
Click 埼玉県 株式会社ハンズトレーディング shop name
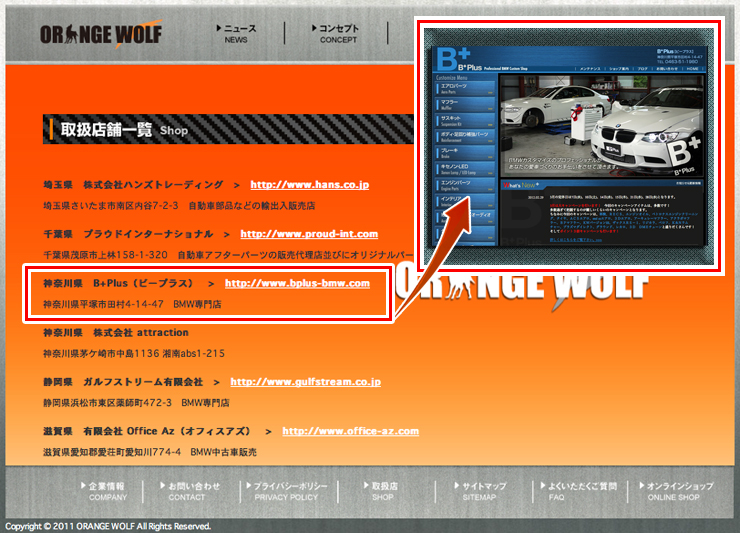pyautogui.click(x=133, y=185)
